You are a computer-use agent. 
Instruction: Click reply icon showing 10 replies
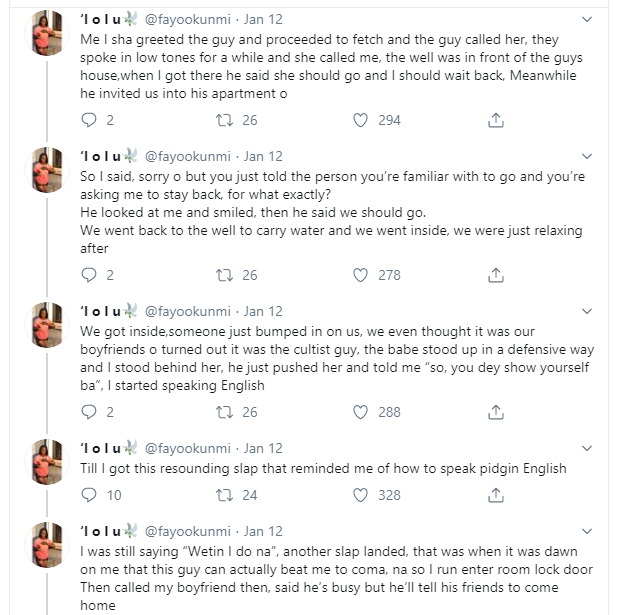88,495
